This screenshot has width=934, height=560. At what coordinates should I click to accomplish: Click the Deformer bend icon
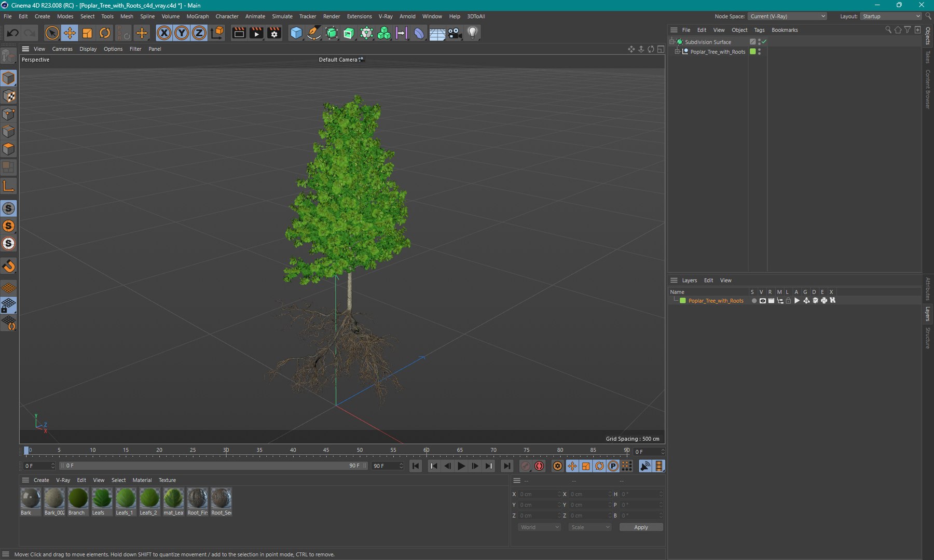[419, 33]
